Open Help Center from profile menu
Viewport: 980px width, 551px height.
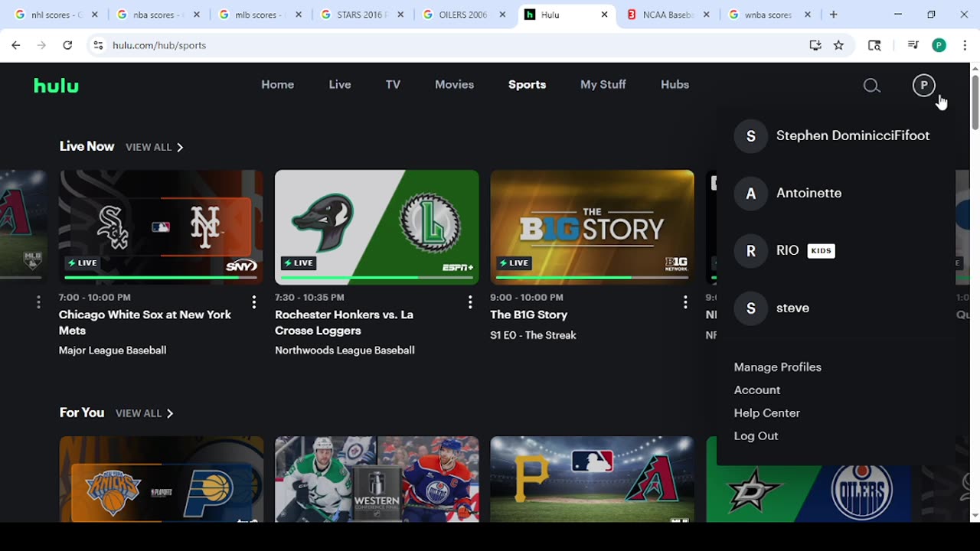pyautogui.click(x=766, y=413)
